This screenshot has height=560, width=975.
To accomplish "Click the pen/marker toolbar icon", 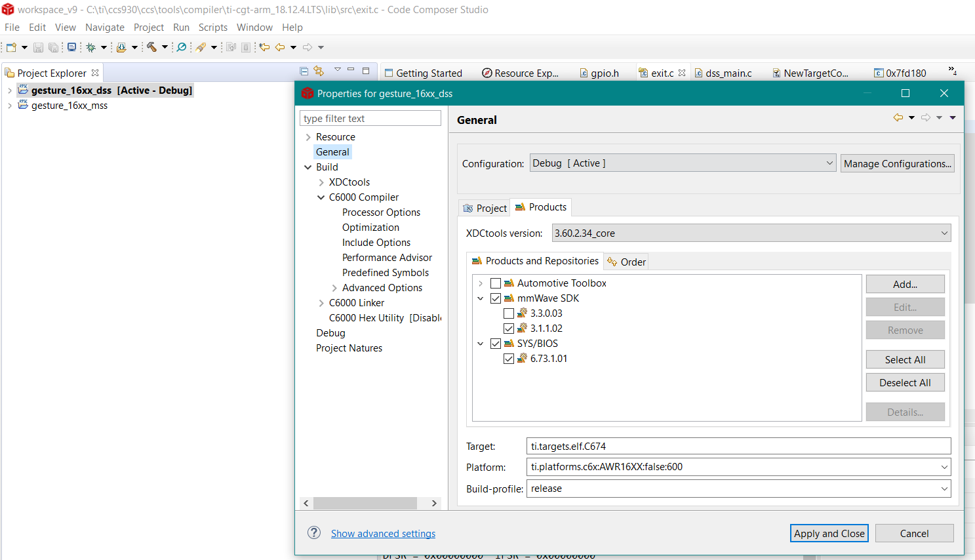I will point(201,47).
